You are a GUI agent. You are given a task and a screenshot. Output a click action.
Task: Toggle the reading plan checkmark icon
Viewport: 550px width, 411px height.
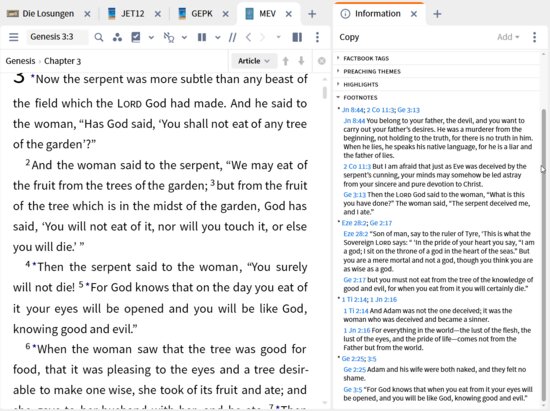click(136, 37)
